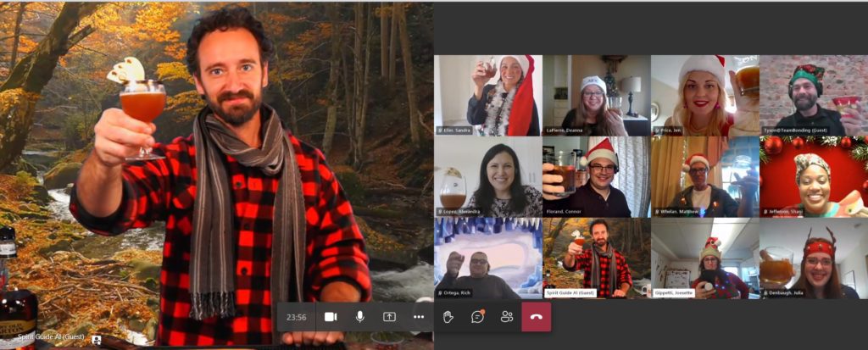Screen dimensions: 868x350
Task: Show the participants list
Action: coord(507,316)
